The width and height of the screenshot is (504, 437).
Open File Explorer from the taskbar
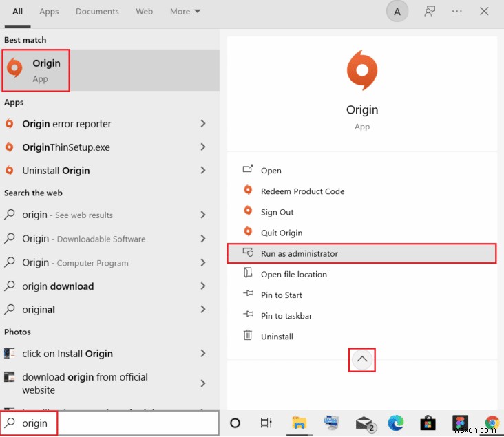pos(300,423)
